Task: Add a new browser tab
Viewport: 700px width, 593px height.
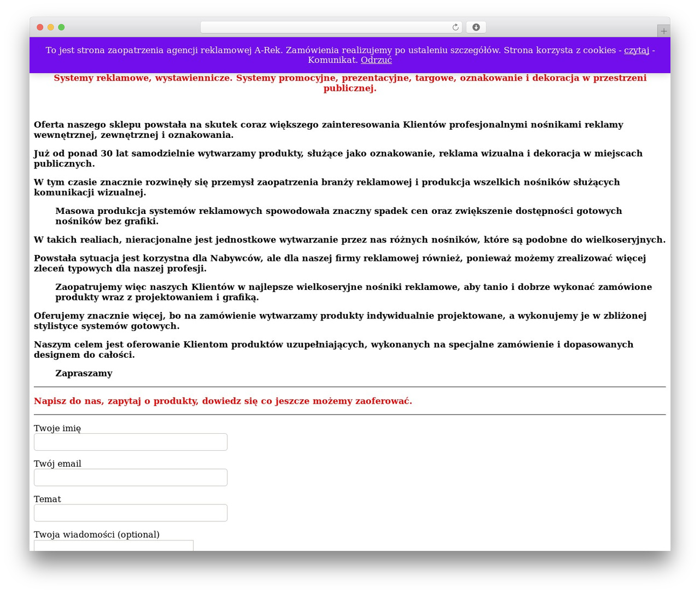Action: (x=663, y=31)
